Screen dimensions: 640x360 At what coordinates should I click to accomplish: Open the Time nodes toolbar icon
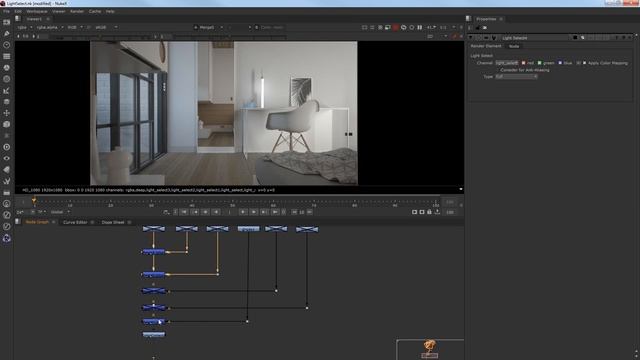(x=7, y=45)
